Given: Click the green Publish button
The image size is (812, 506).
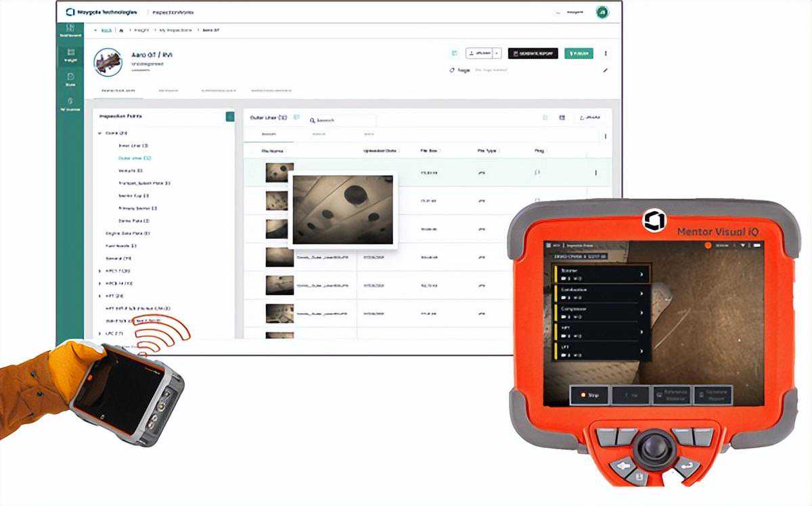Looking at the screenshot, I should point(579,53).
